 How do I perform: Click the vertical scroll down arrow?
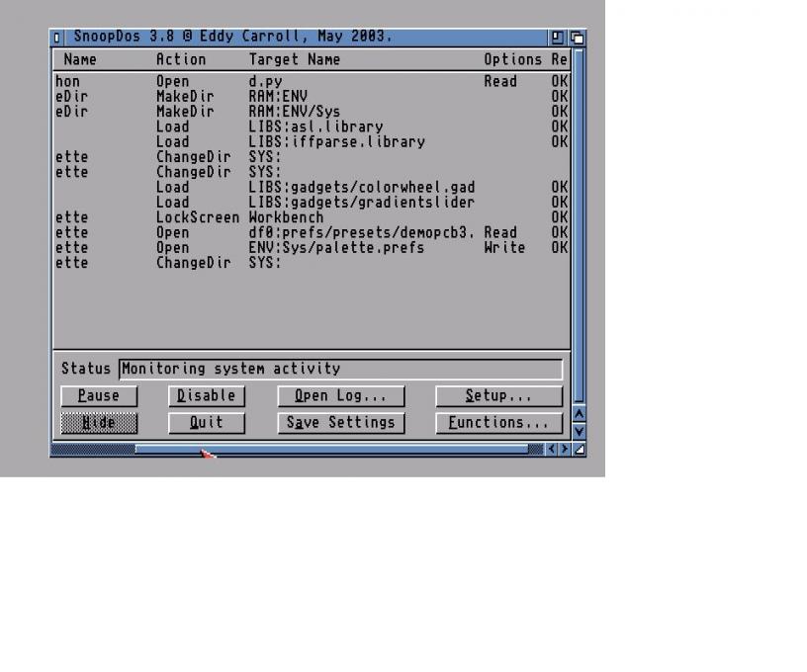pos(580,431)
